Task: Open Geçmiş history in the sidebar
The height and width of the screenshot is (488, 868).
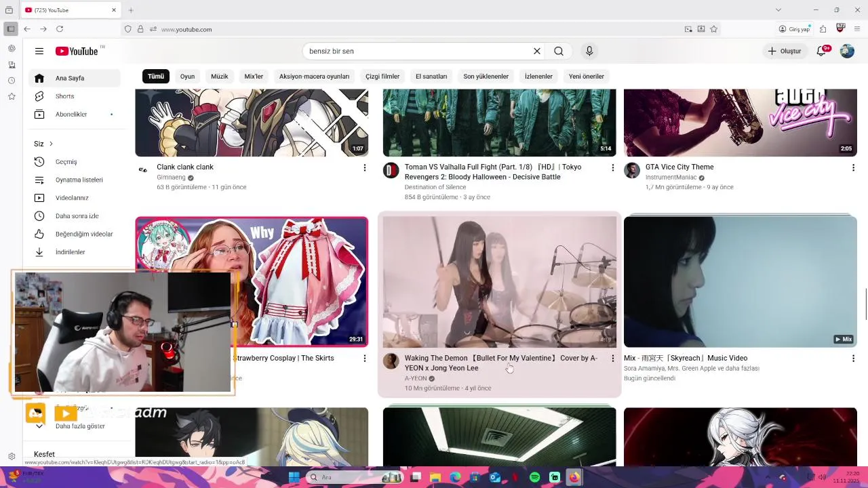Action: (x=75, y=162)
